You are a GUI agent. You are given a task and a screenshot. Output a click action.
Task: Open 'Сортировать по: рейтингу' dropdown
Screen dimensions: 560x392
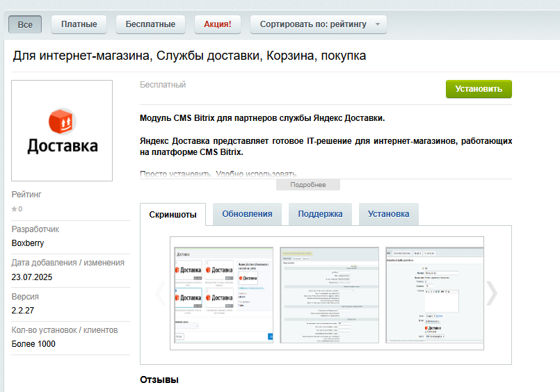(318, 24)
